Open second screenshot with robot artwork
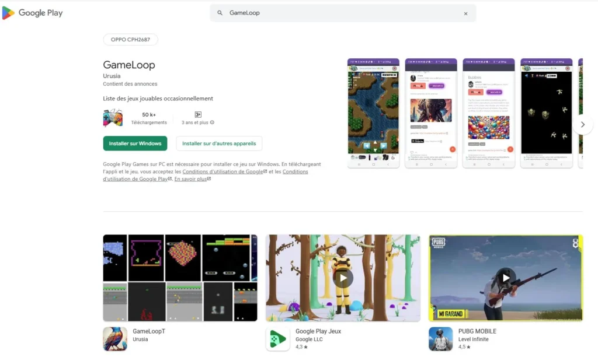The image size is (598, 364). pyautogui.click(x=431, y=113)
